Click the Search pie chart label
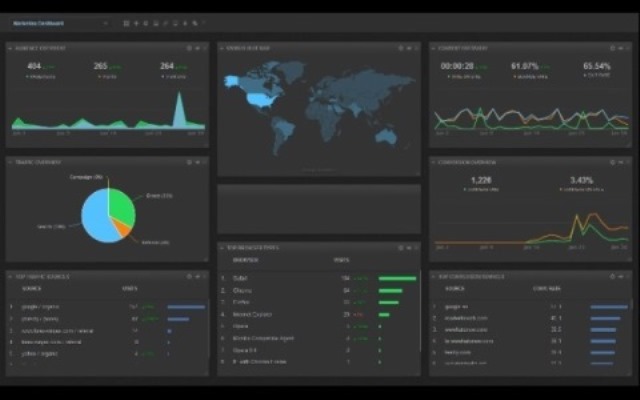The image size is (640, 400). pos(51,226)
